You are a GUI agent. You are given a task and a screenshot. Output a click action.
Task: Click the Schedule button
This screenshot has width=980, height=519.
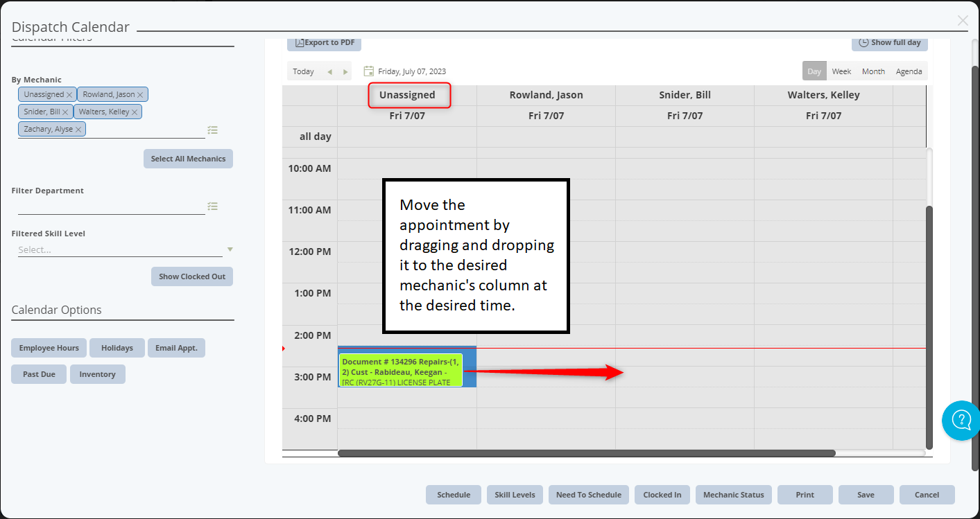[454, 495]
